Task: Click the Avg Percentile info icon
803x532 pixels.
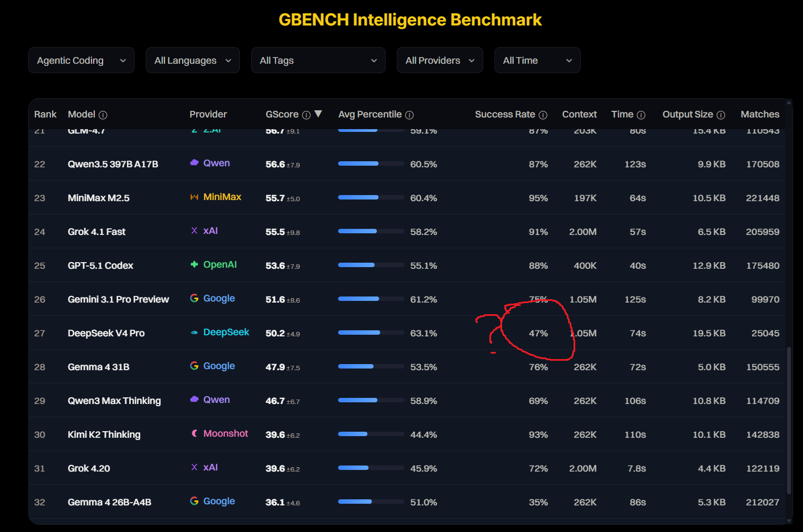Action: [x=410, y=115]
